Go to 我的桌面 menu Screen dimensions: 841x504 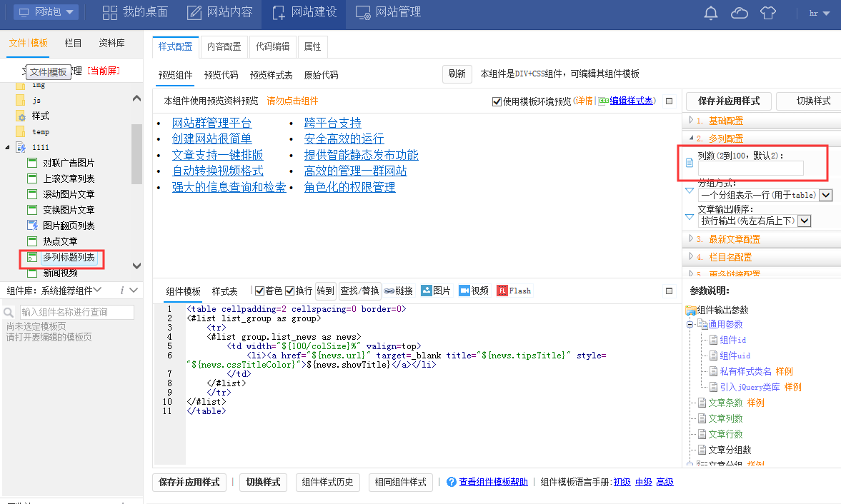coord(135,12)
